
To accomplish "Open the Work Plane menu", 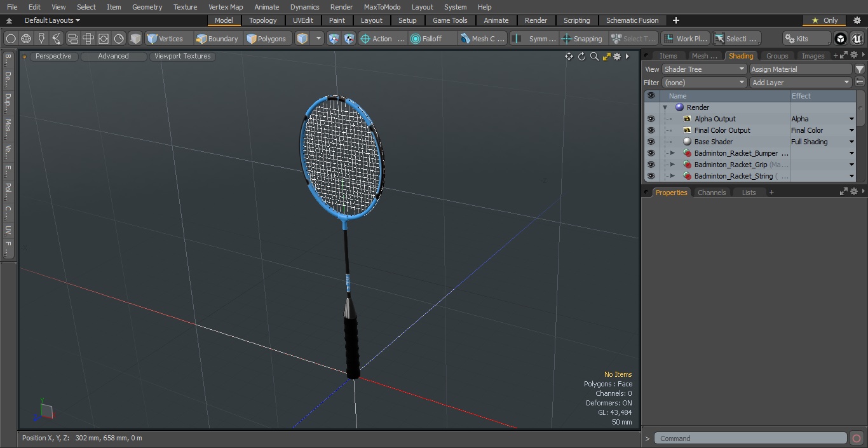I will point(685,39).
